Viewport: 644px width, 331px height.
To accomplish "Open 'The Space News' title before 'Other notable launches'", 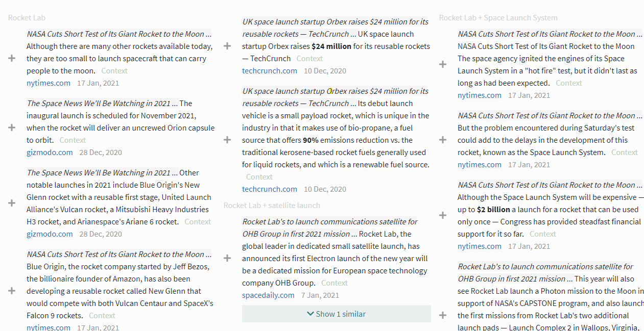I will pos(102,173).
